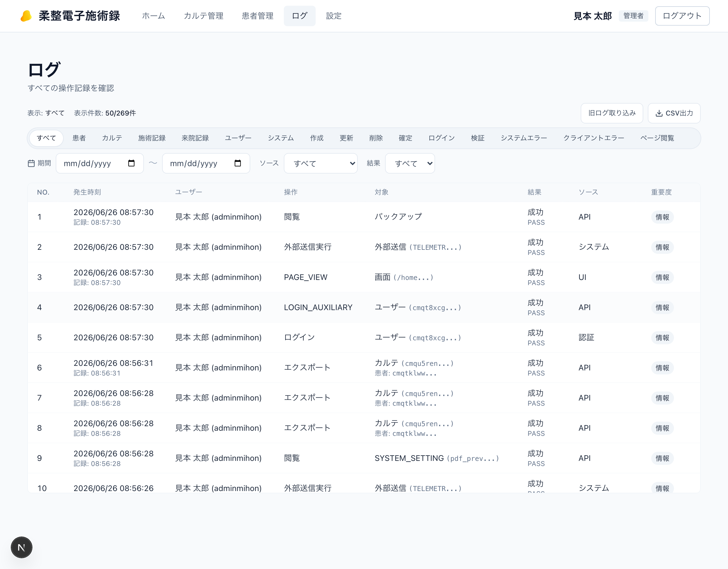Click the 期間 calendar icon
The height and width of the screenshot is (569, 728).
[31, 163]
